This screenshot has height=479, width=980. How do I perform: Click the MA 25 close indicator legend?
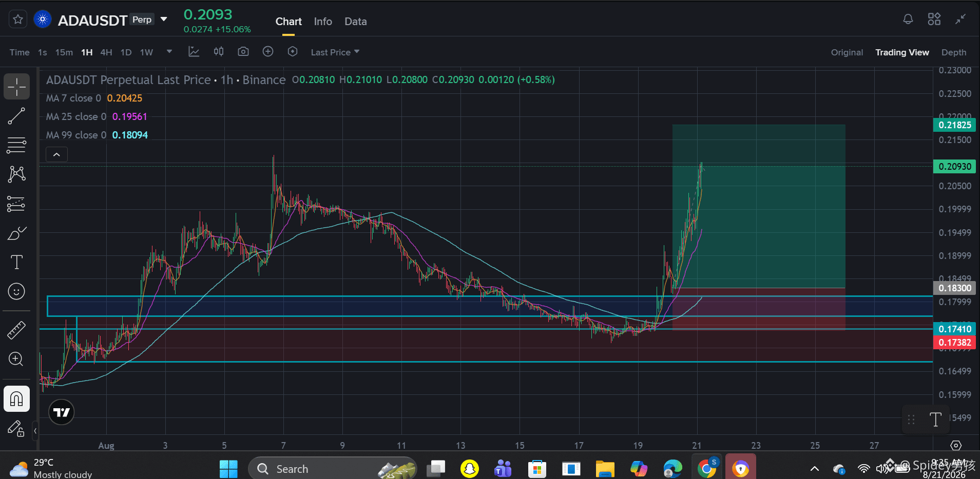click(97, 116)
